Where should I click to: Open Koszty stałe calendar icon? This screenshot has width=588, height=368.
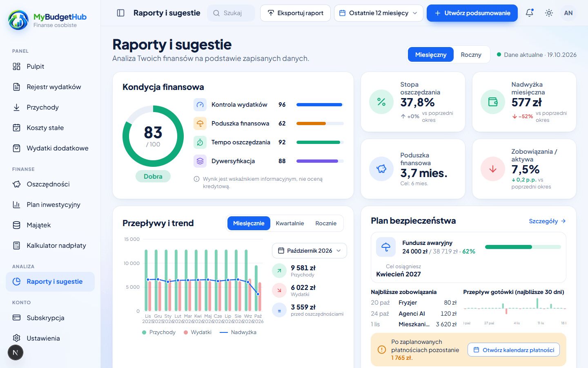(x=16, y=128)
